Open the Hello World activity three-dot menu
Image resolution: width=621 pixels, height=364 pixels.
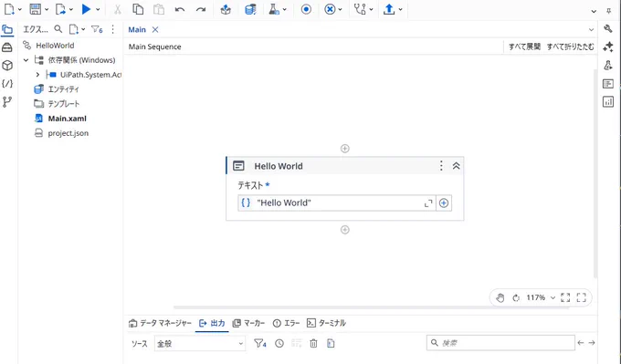[441, 166]
